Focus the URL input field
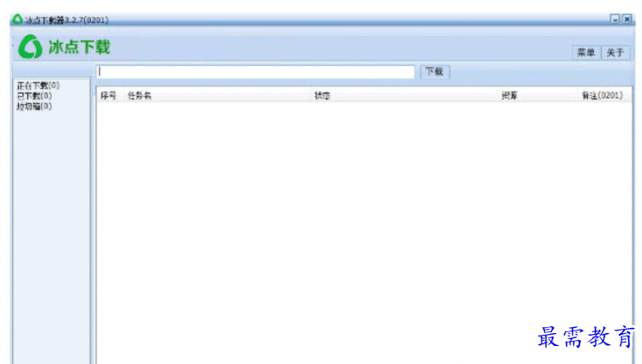642x364 pixels. 255,72
